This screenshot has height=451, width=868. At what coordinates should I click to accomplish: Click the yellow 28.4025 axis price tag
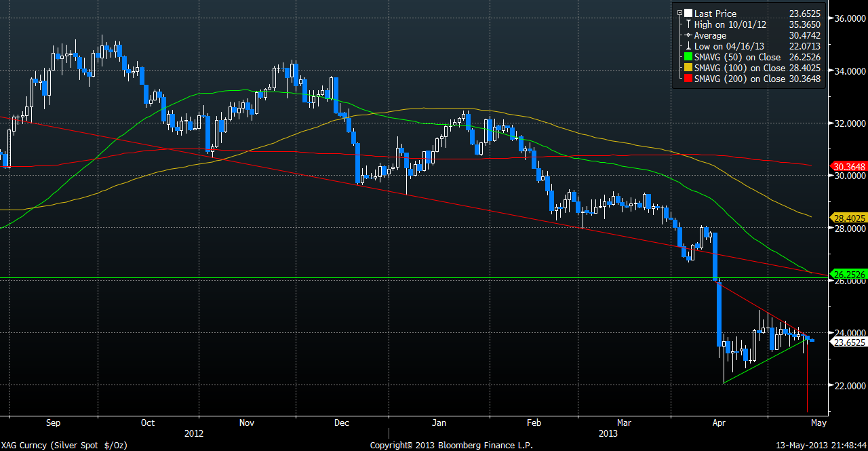(848, 218)
